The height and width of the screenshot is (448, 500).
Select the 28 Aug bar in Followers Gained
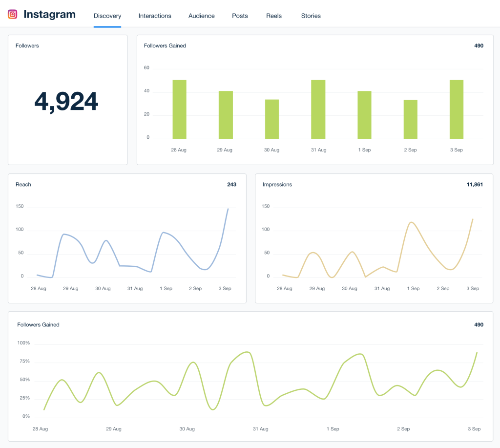click(179, 107)
